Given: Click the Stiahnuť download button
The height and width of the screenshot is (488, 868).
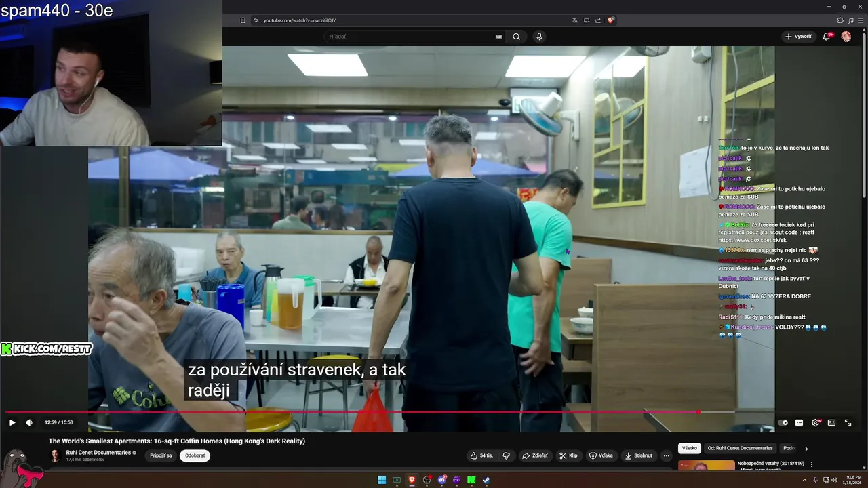Looking at the screenshot, I should coord(639,455).
